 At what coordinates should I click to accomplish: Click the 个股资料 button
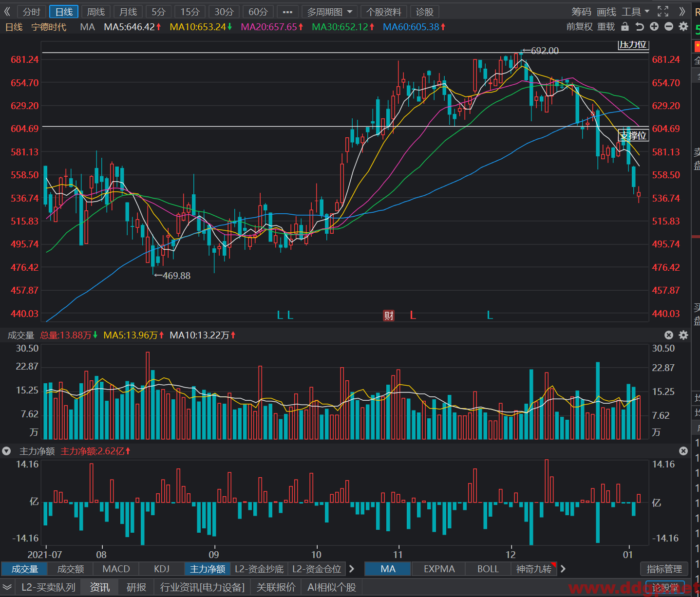[384, 12]
